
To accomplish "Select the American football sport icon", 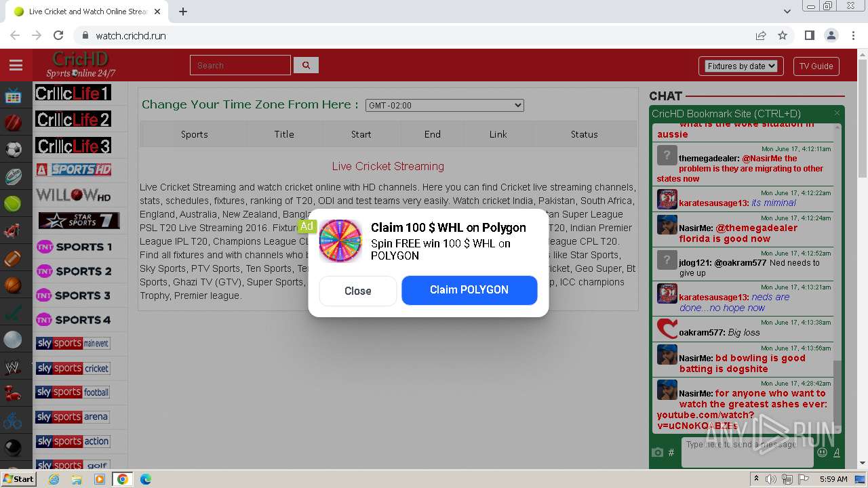I will click(13, 258).
